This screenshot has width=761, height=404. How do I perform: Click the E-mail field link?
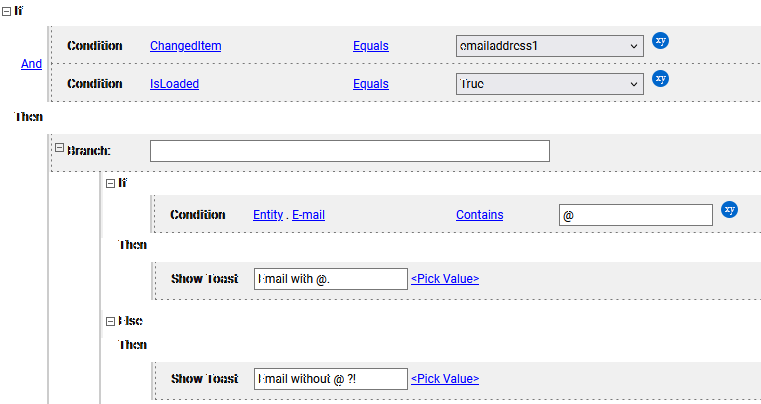coord(308,215)
